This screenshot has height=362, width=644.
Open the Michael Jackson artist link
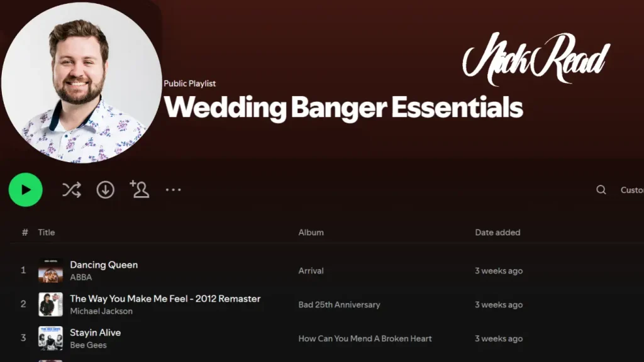(x=101, y=311)
